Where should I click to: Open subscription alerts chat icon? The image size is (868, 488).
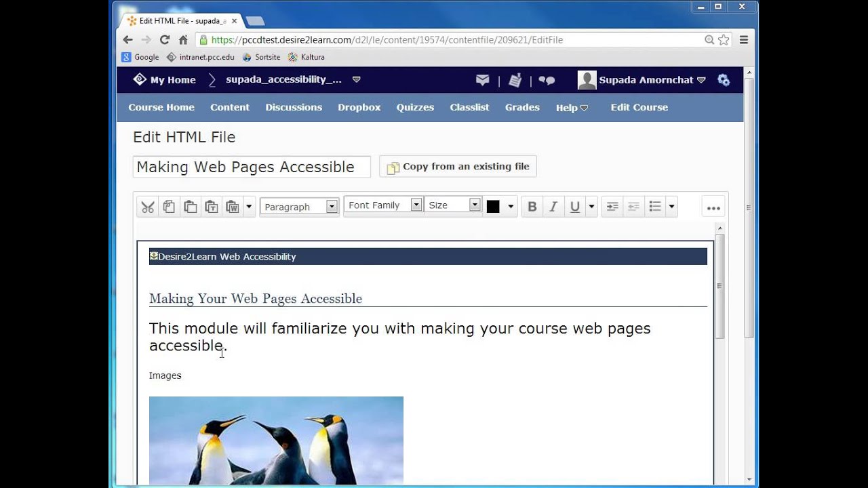(x=547, y=80)
